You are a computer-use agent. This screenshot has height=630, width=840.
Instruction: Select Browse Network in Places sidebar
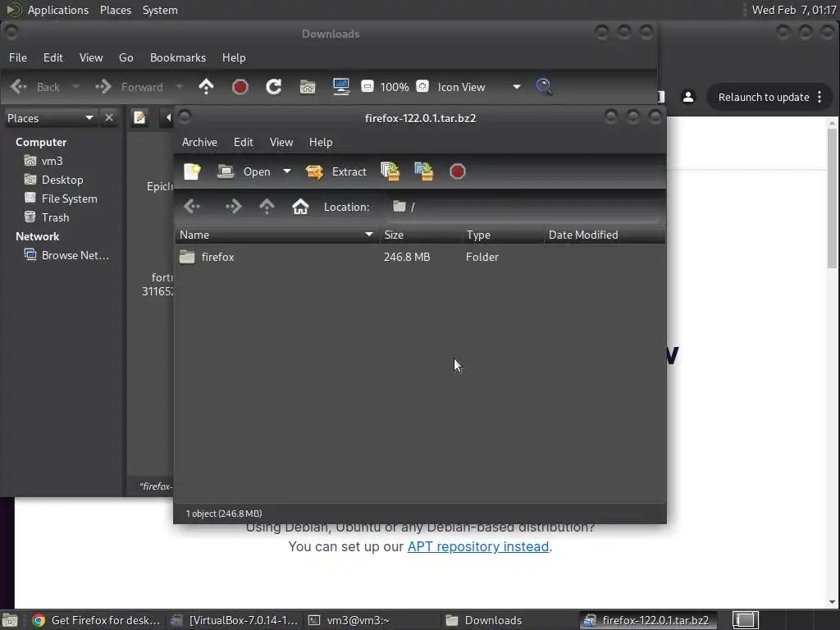tap(75, 255)
